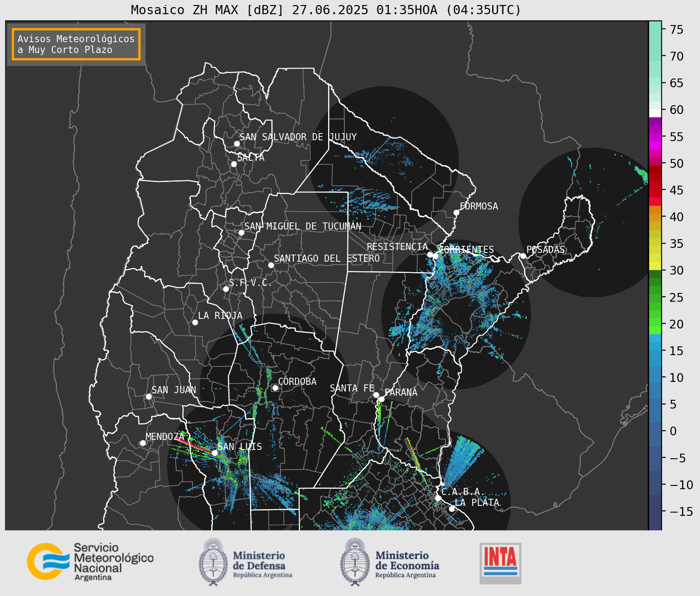Click the Avisos Meteorológicos a Muy Corto Plazo box
Screen dimensions: 700x596
coord(76,44)
